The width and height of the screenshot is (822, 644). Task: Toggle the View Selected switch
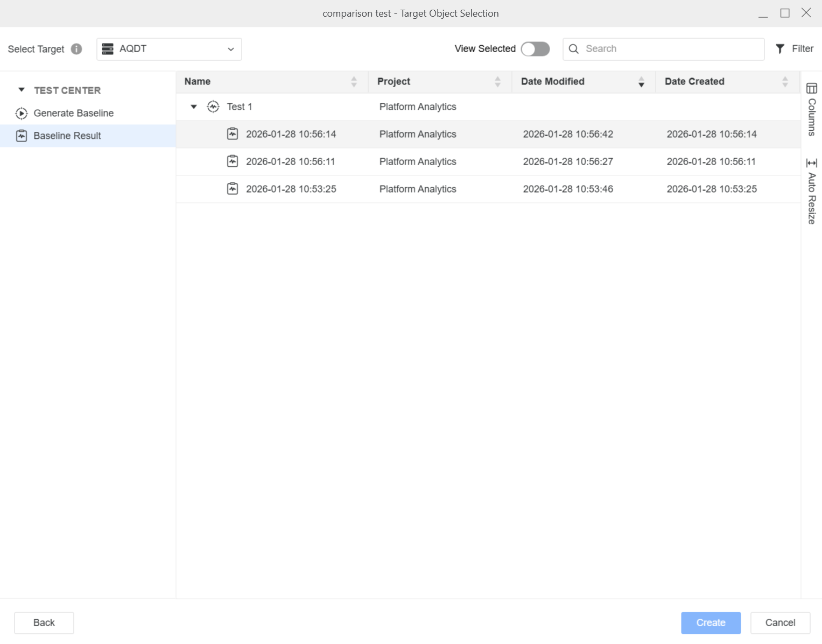pos(535,49)
